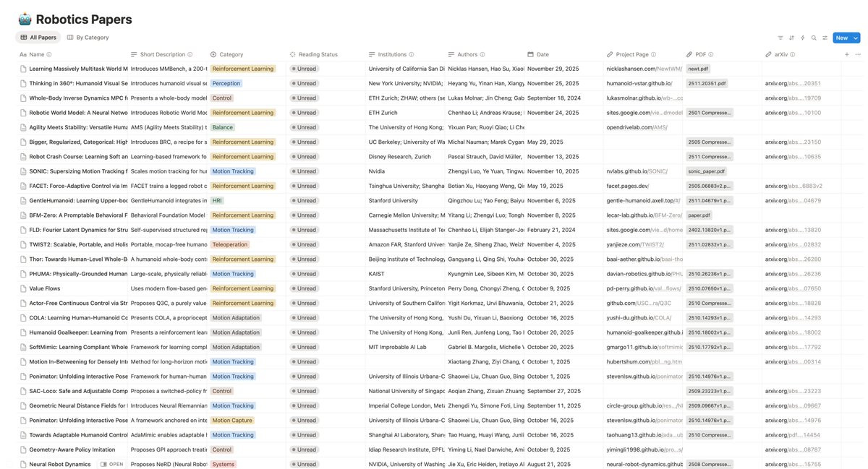Viewport: 868px width, 469px height.
Task: Click the search magnifier icon
Action: (814, 38)
